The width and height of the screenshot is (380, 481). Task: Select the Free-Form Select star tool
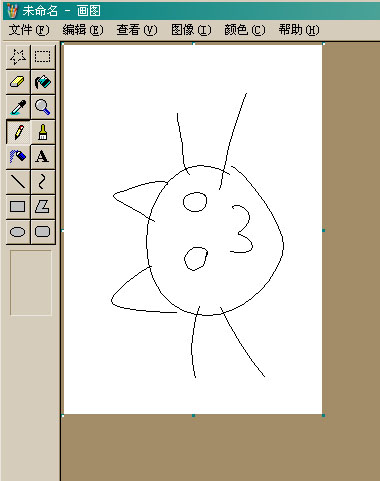point(18,57)
